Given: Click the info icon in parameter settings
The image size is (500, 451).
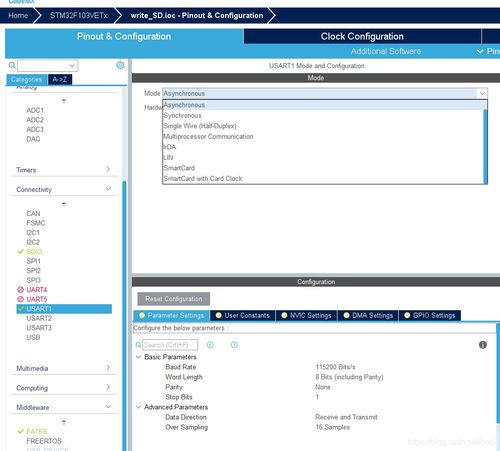Looking at the screenshot, I should coord(483,345).
